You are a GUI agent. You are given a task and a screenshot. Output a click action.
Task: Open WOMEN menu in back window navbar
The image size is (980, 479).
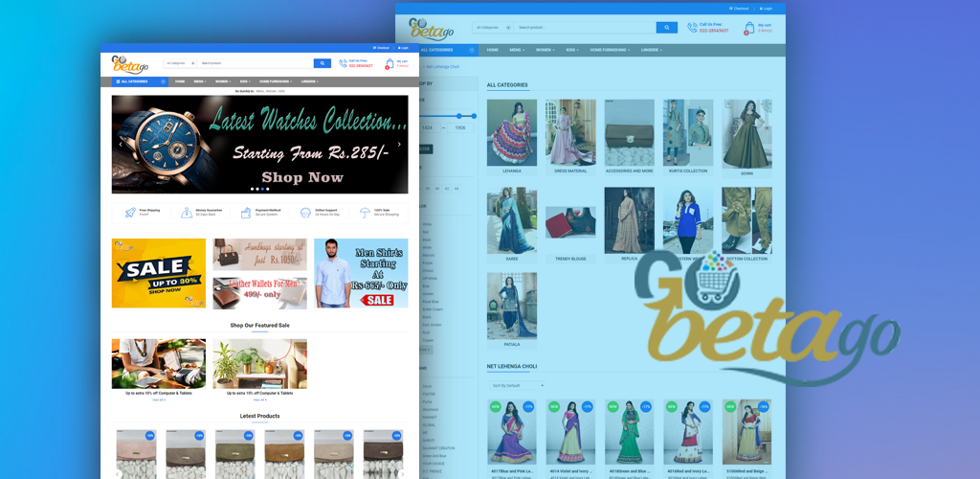click(x=545, y=50)
